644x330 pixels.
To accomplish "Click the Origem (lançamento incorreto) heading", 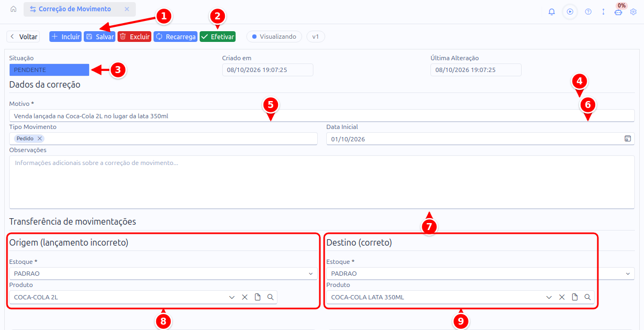I will [x=69, y=243].
